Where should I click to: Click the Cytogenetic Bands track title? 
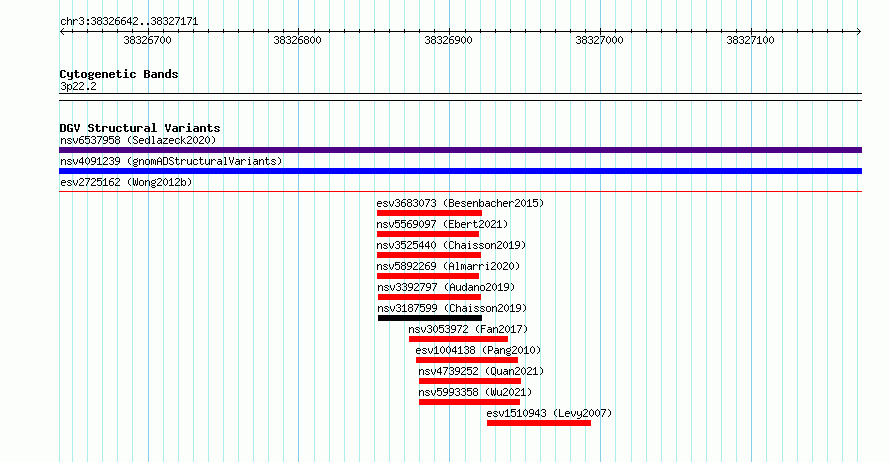pos(119,74)
